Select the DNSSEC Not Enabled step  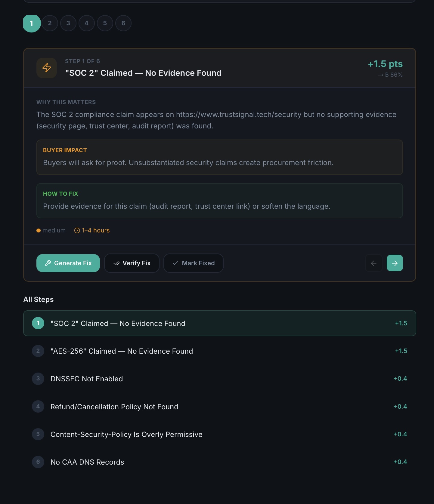219,379
